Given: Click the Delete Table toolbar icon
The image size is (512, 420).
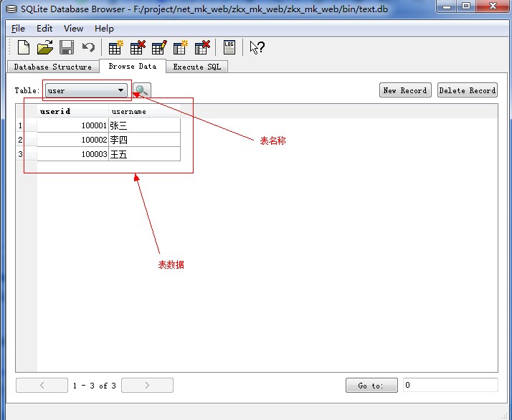Looking at the screenshot, I should 138,47.
